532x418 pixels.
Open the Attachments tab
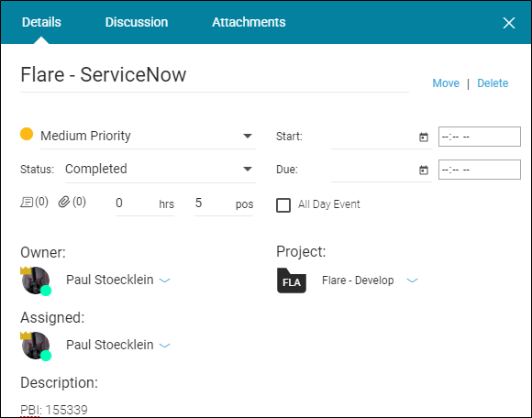click(x=249, y=22)
